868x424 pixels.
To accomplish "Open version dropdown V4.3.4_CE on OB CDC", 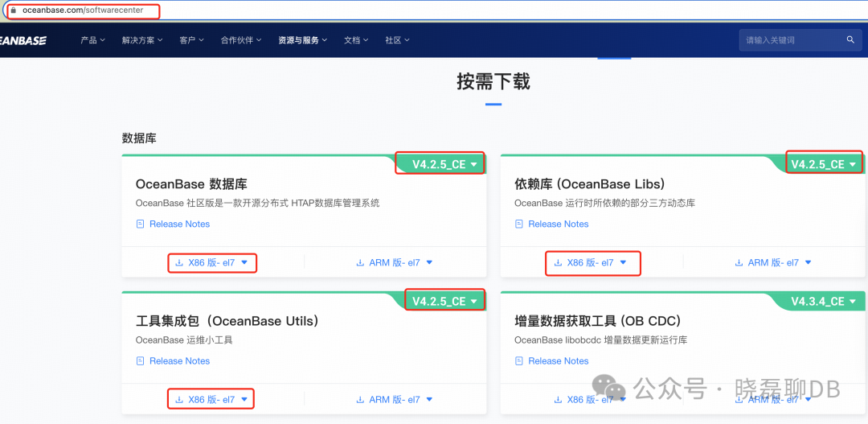I will 823,301.
